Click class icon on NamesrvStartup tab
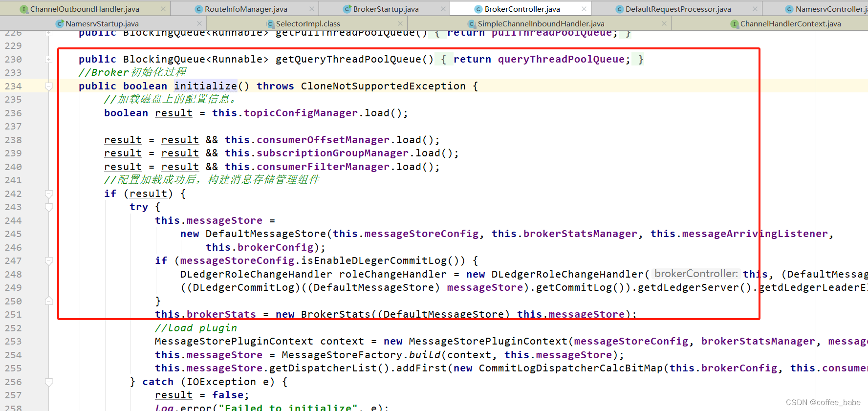868x411 pixels. tap(60, 23)
